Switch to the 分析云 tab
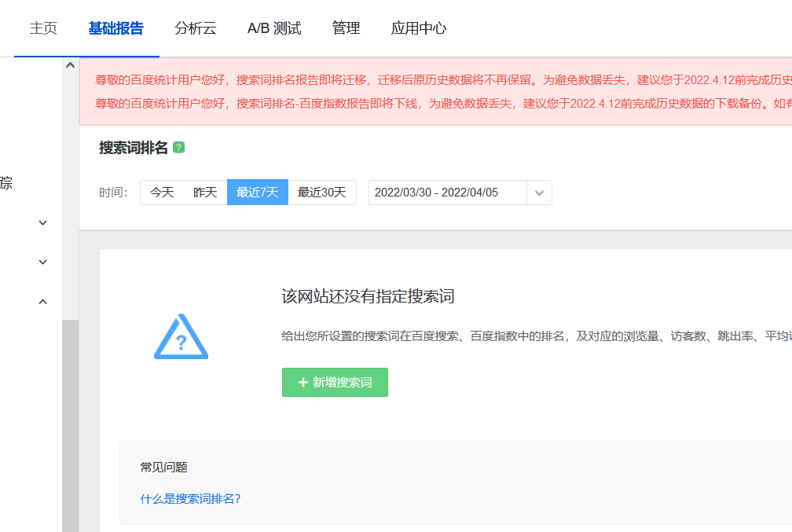 tap(195, 28)
